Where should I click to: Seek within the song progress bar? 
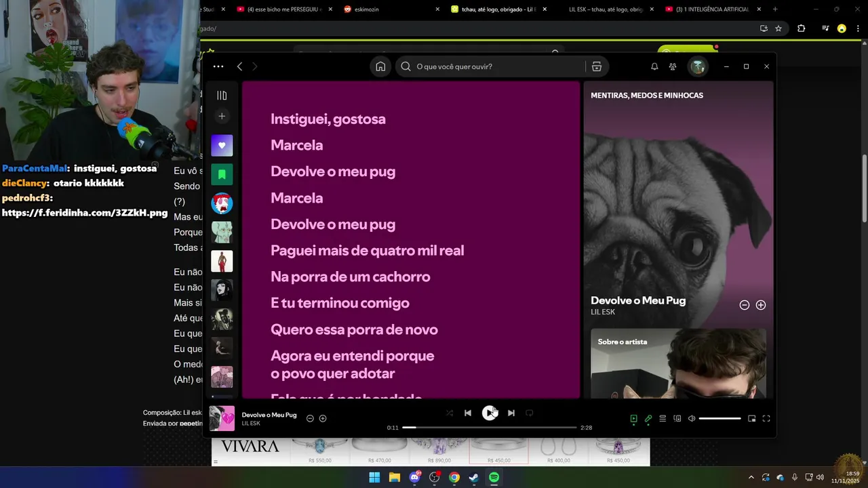click(x=490, y=428)
